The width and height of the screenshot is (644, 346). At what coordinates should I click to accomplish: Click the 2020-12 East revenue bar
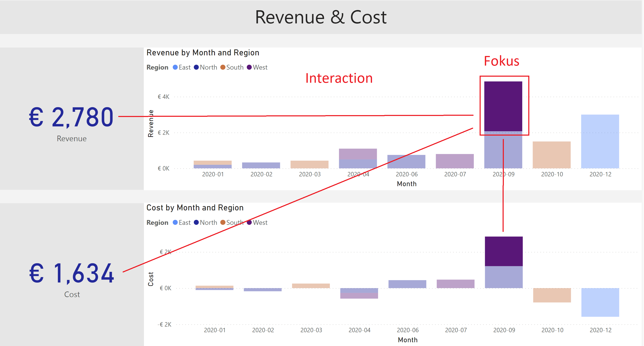point(600,141)
